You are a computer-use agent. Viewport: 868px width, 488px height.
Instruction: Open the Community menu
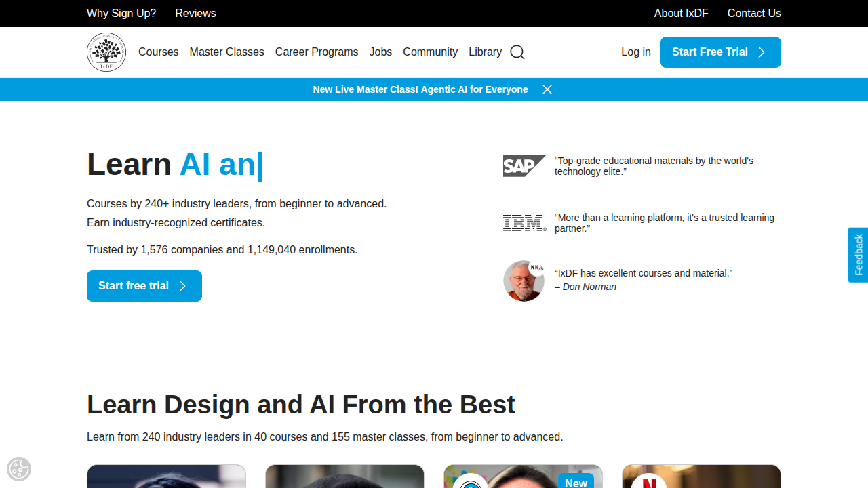[431, 52]
